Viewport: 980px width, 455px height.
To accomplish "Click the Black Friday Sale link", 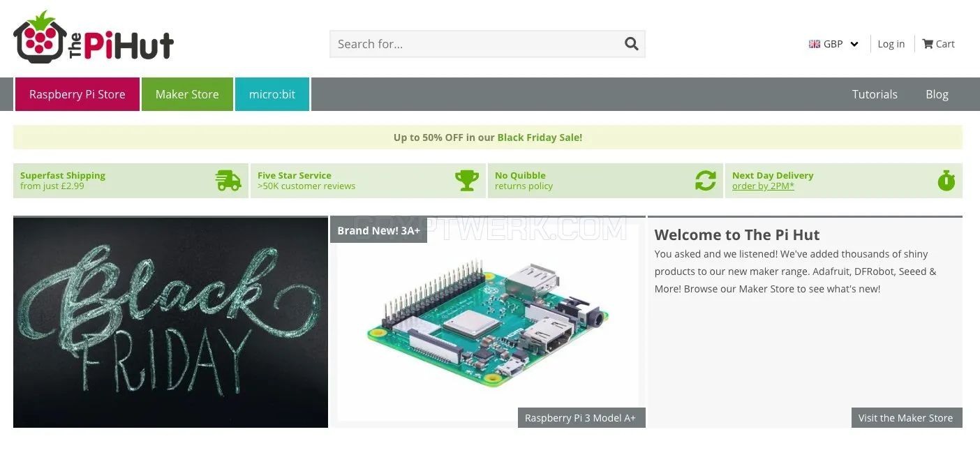I will coord(540,137).
